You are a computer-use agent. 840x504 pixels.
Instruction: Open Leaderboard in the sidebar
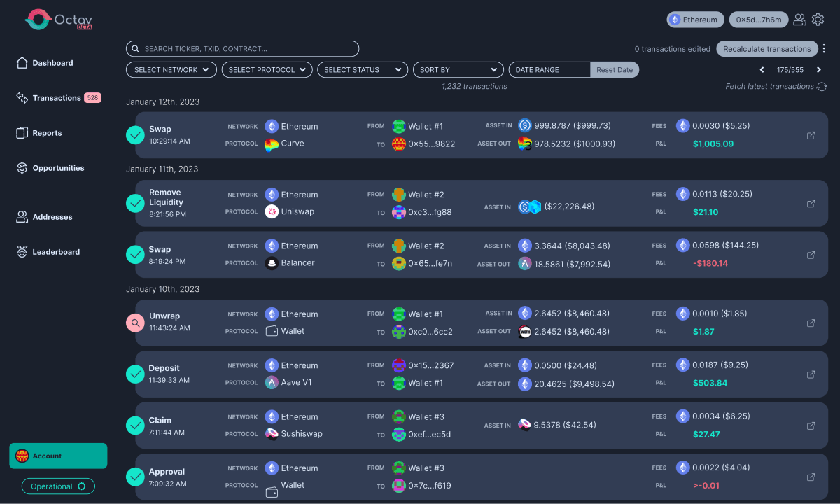(48, 252)
